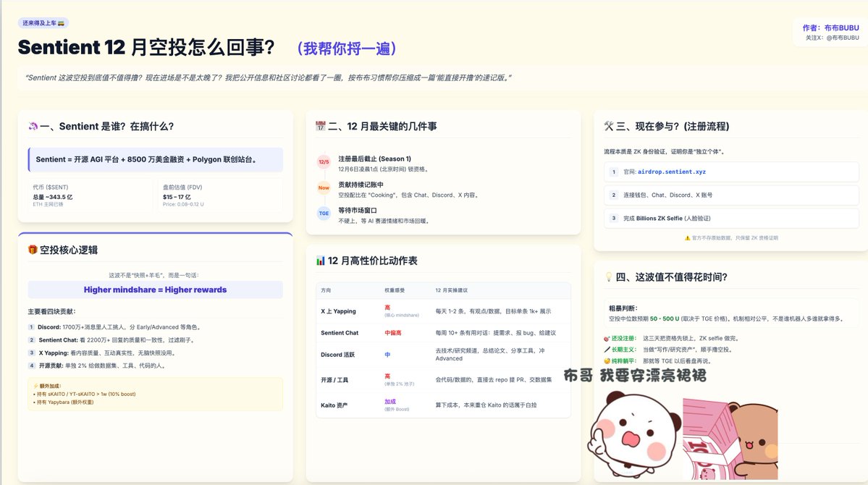Click the tools icon beside 现在参与

coord(609,126)
